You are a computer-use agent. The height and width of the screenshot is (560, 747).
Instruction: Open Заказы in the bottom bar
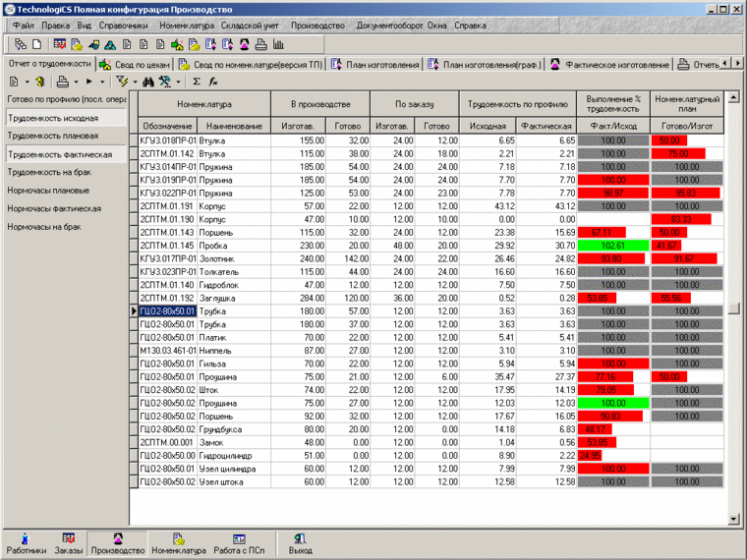(68, 544)
